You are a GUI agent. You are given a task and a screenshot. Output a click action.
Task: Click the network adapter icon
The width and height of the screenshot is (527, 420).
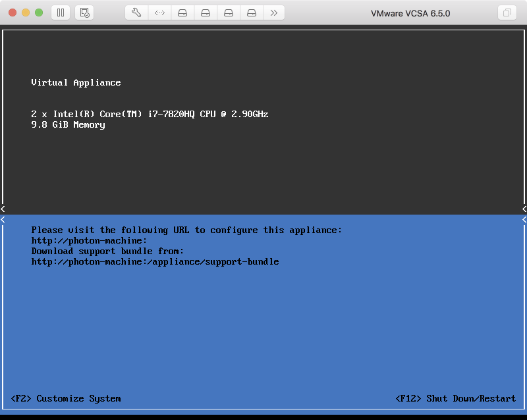coord(159,13)
